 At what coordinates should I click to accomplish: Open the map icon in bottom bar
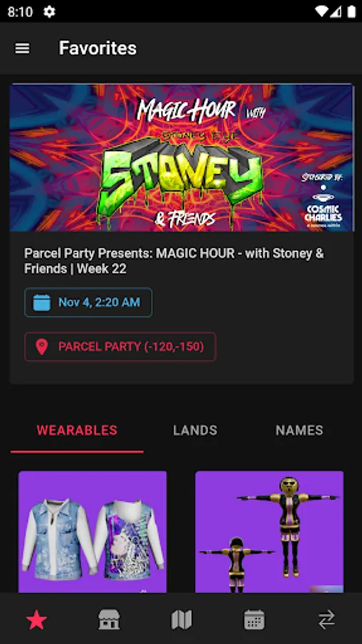click(182, 620)
